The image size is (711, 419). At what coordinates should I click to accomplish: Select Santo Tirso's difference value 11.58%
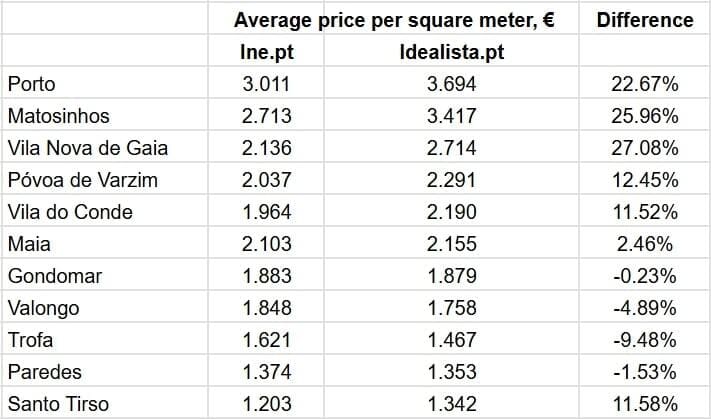click(x=644, y=404)
